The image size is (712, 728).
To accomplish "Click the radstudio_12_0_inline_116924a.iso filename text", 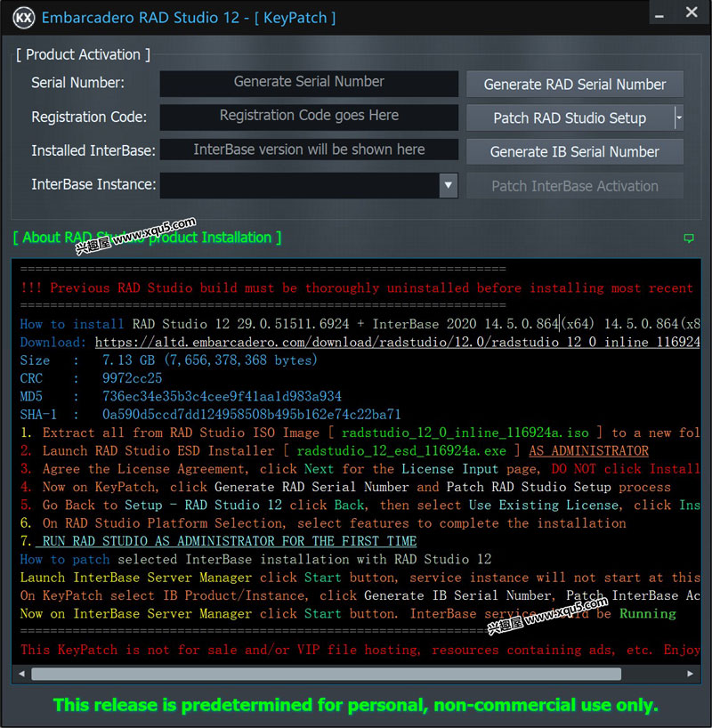I will pos(465,433).
